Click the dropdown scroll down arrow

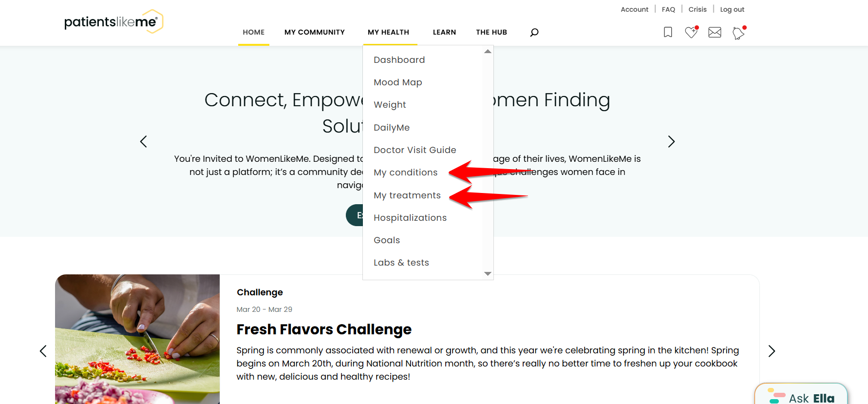pyautogui.click(x=488, y=274)
